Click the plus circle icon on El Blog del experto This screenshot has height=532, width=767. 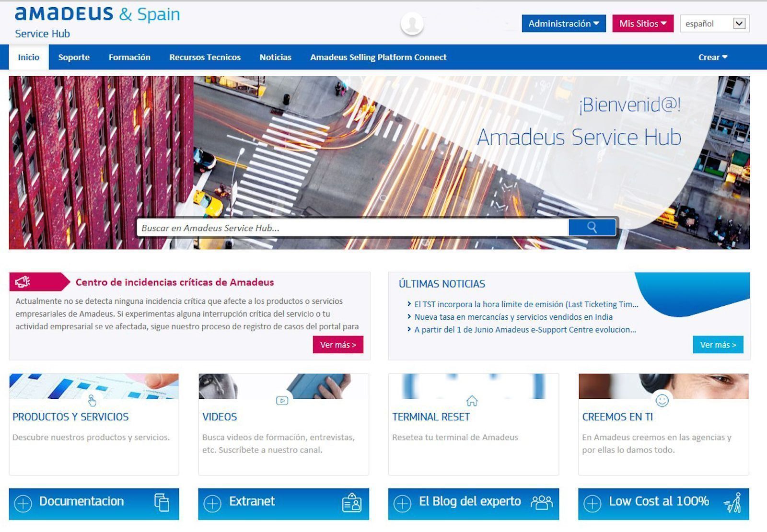pyautogui.click(x=402, y=503)
